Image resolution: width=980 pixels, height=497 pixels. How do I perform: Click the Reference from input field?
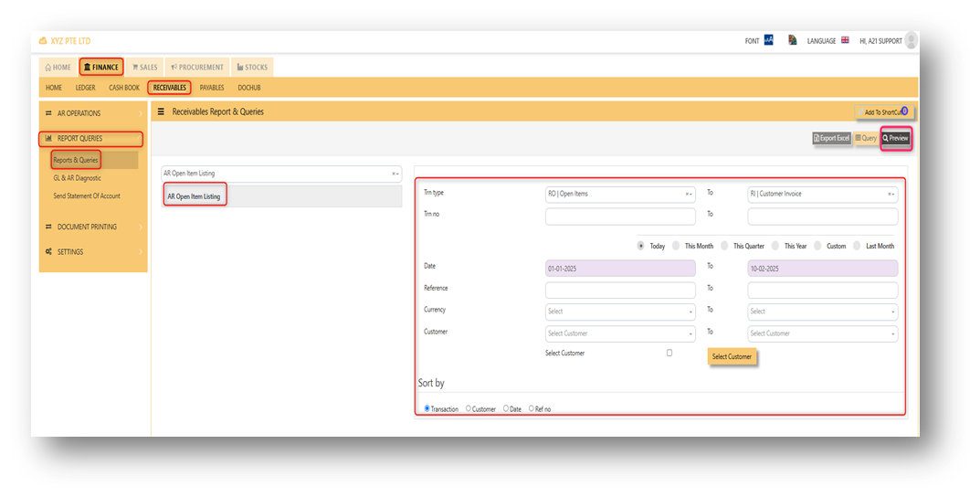point(620,291)
